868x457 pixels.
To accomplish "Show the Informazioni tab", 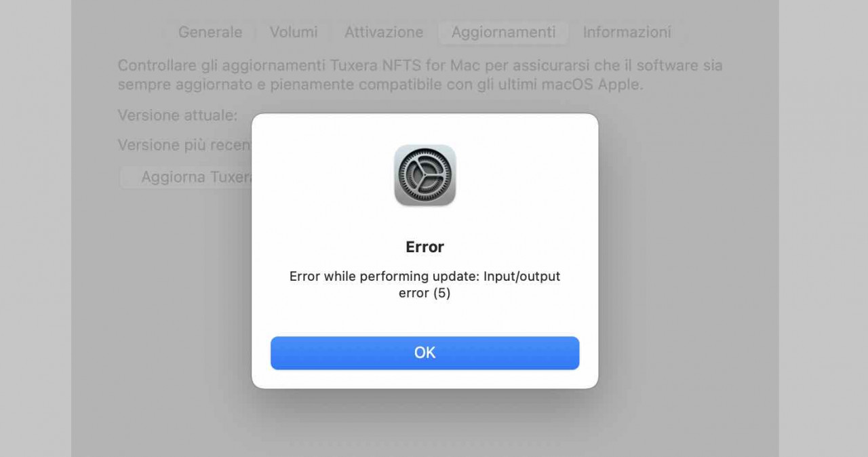I will click(x=627, y=32).
